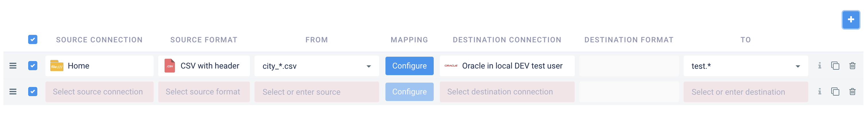Duplicate the first row using the copy icon
868x114 pixels.
[835, 66]
